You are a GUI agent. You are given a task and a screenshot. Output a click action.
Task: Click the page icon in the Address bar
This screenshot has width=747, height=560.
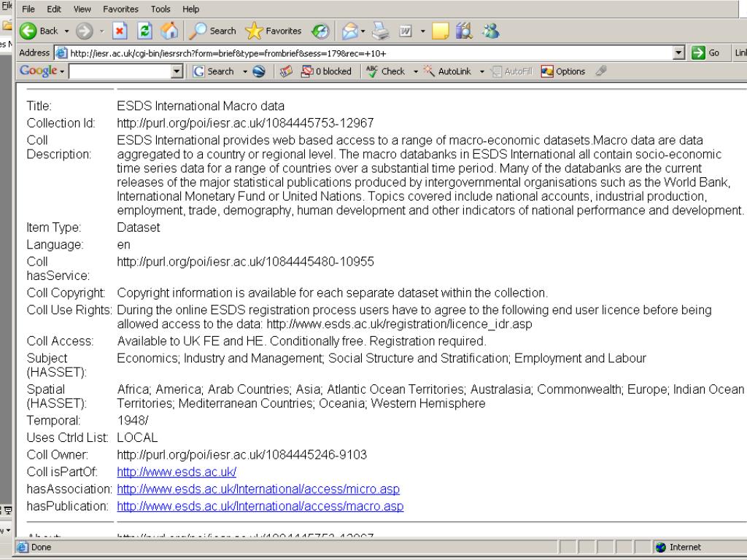pos(61,52)
